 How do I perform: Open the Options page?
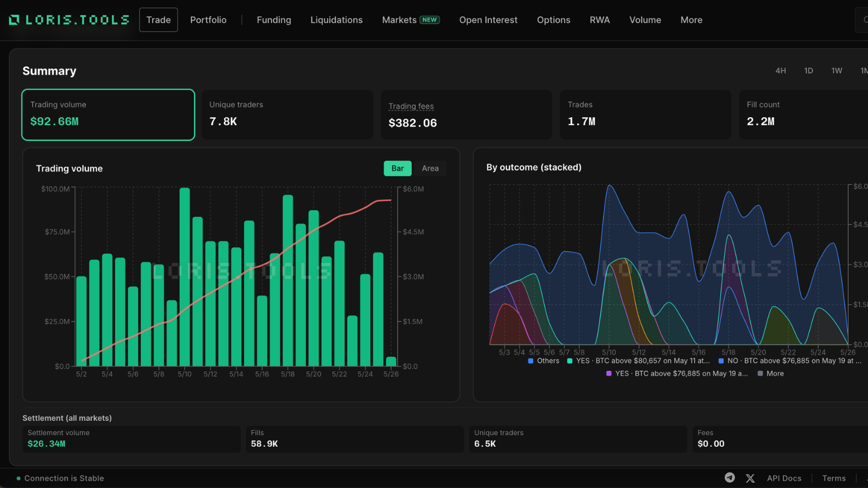click(x=553, y=20)
